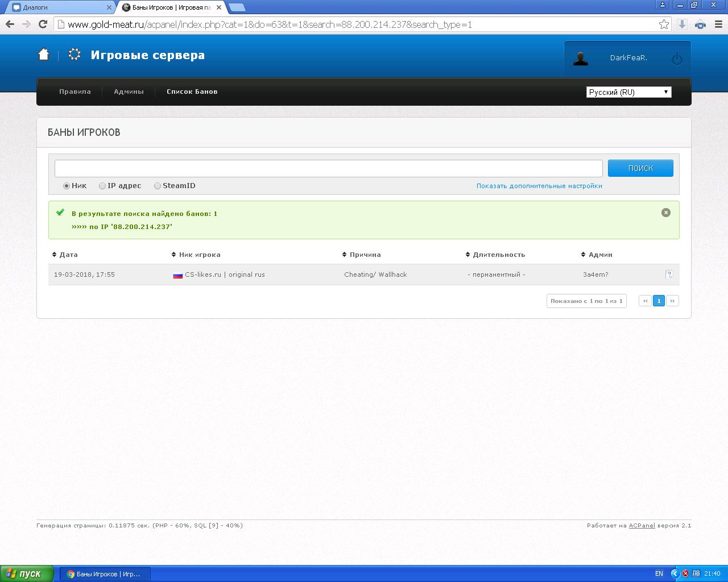The image size is (728, 582).
Task: Click the EN language indicator in tray
Action: pos(659,573)
